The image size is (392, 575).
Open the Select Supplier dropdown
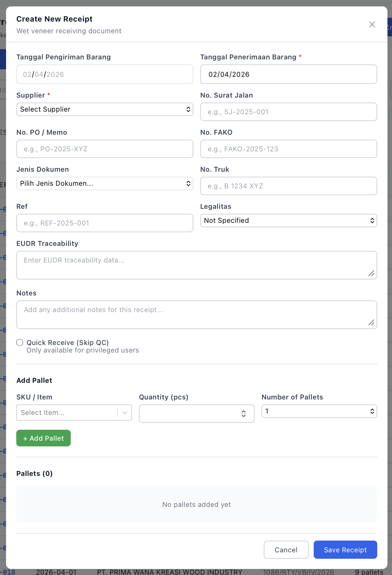coord(105,109)
